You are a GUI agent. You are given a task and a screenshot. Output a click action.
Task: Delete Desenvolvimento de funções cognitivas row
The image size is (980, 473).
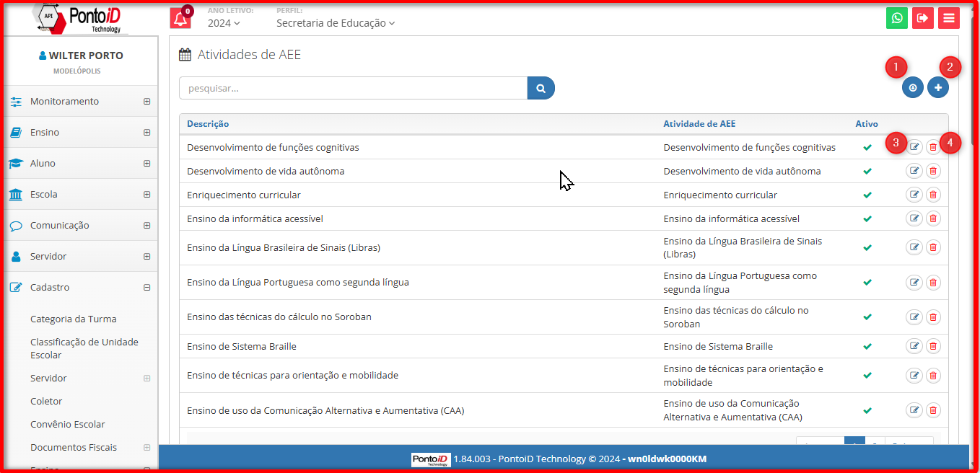[x=933, y=147]
